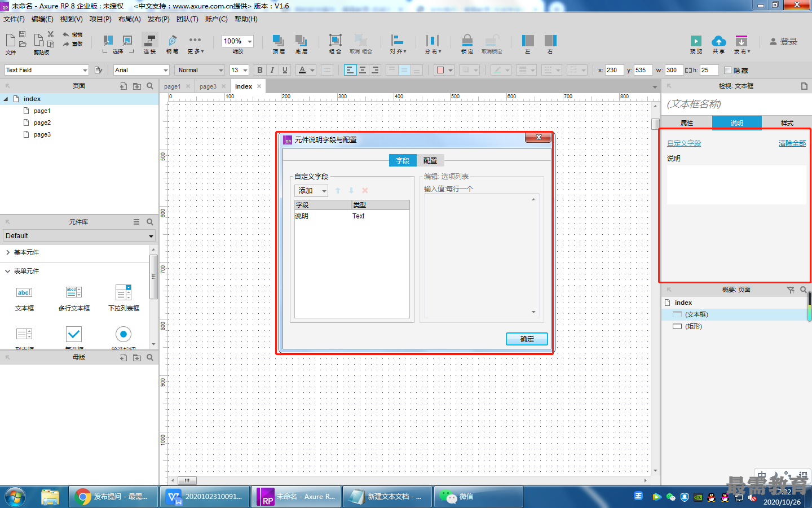Open the publish 发布 icon

[x=742, y=41]
